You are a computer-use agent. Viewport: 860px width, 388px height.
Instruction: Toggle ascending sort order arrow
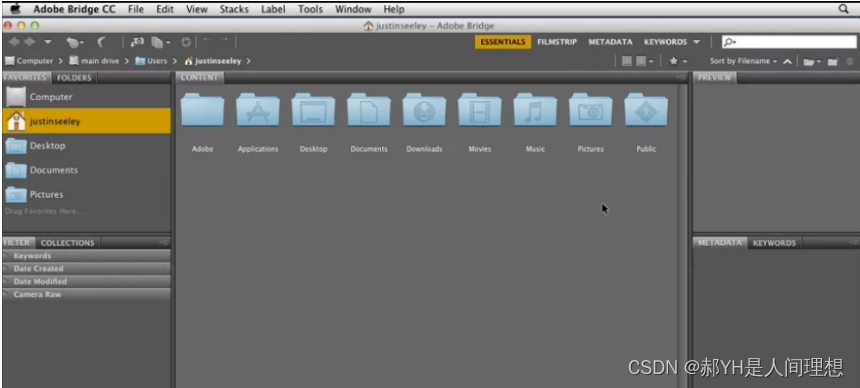point(787,61)
